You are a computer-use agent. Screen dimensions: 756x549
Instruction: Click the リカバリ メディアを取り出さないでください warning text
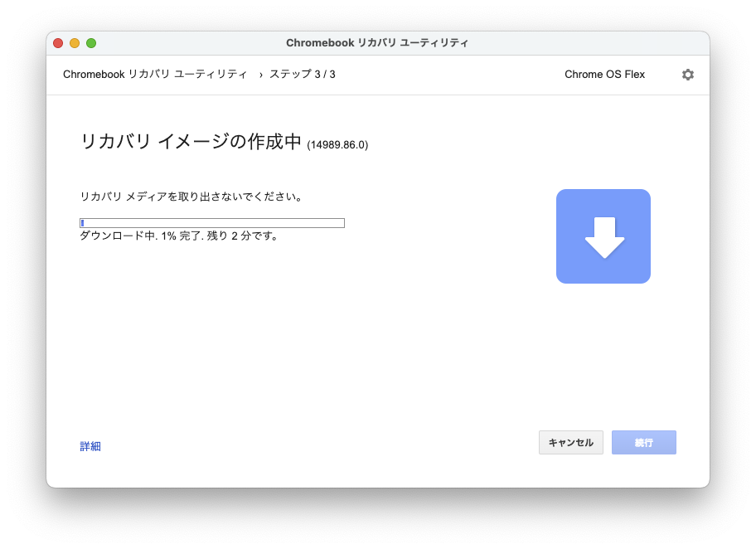tap(191, 197)
